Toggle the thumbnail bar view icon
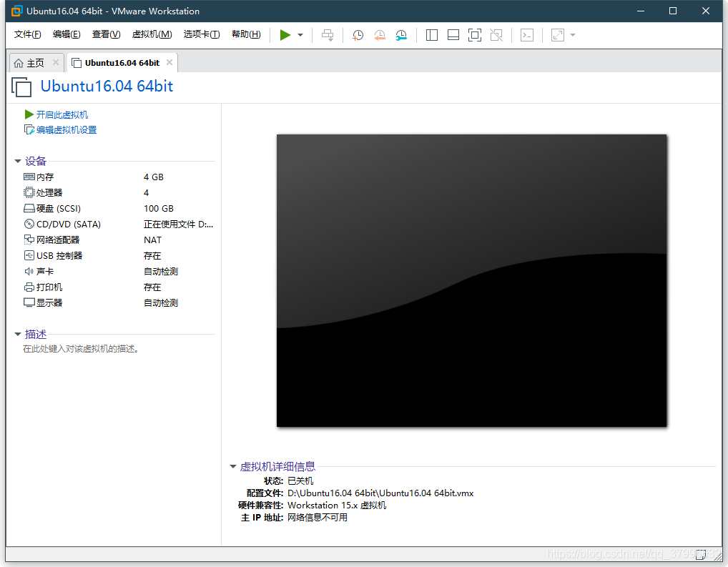This screenshot has height=567, width=728. [453, 35]
